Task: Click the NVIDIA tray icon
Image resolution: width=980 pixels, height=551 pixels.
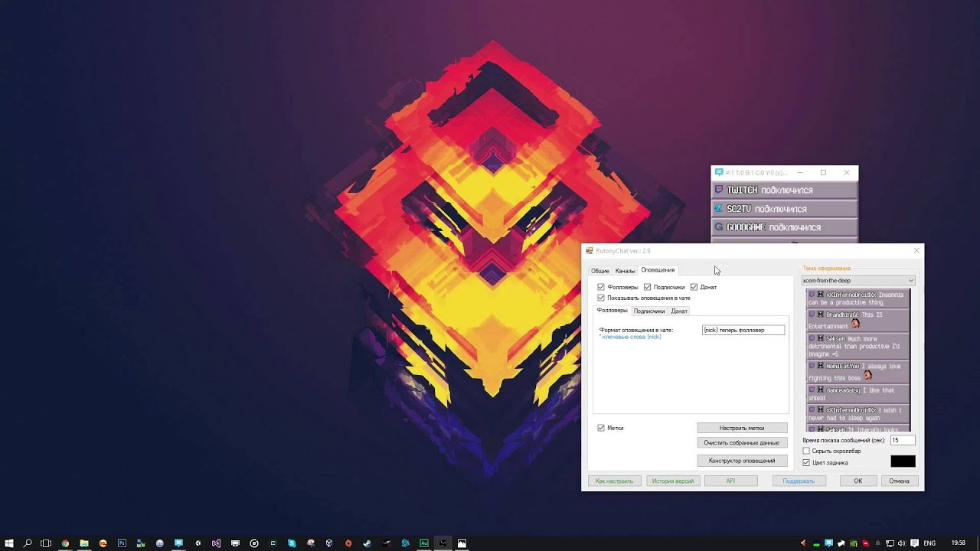Action: pyautogui.click(x=853, y=543)
